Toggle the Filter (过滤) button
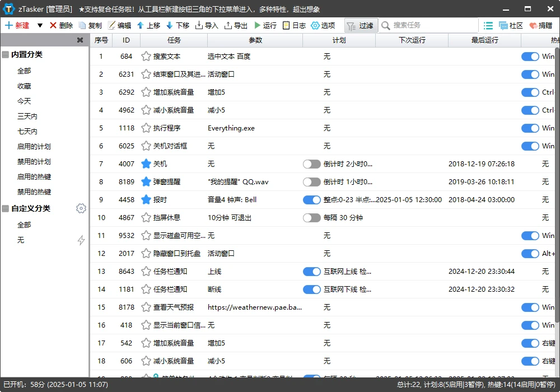Screen dimensions: 560x392 (361, 25)
